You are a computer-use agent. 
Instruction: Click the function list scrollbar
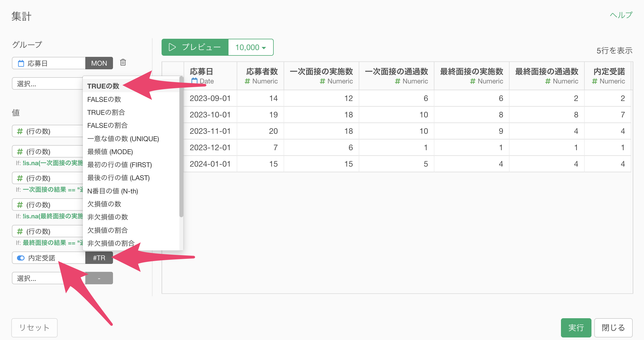click(181, 147)
